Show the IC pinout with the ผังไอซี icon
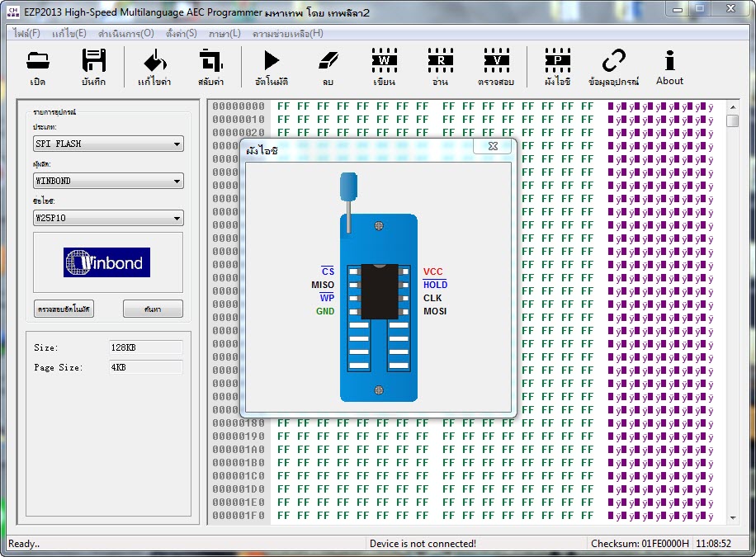Image resolution: width=756 pixels, height=557 pixels. tap(557, 66)
